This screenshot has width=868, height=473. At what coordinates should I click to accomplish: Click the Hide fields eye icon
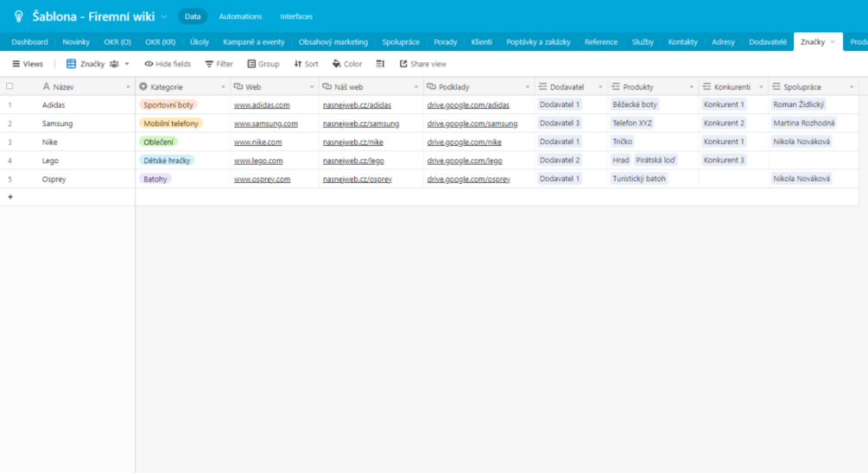tap(149, 64)
